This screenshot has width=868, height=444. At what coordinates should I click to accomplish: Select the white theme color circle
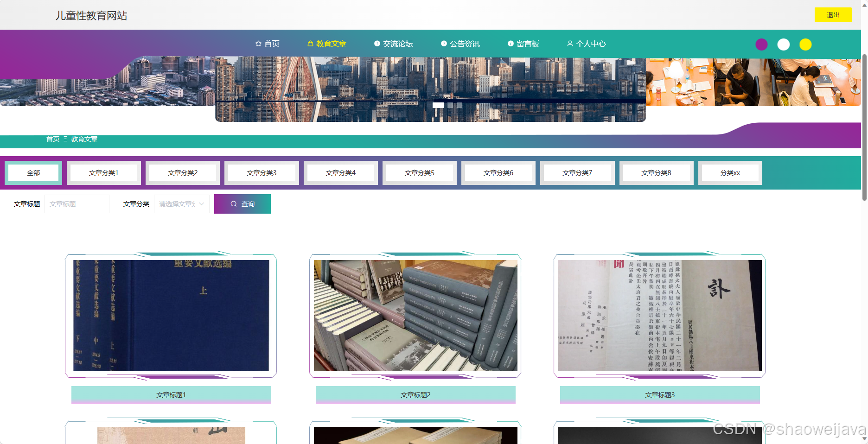pyautogui.click(x=784, y=44)
